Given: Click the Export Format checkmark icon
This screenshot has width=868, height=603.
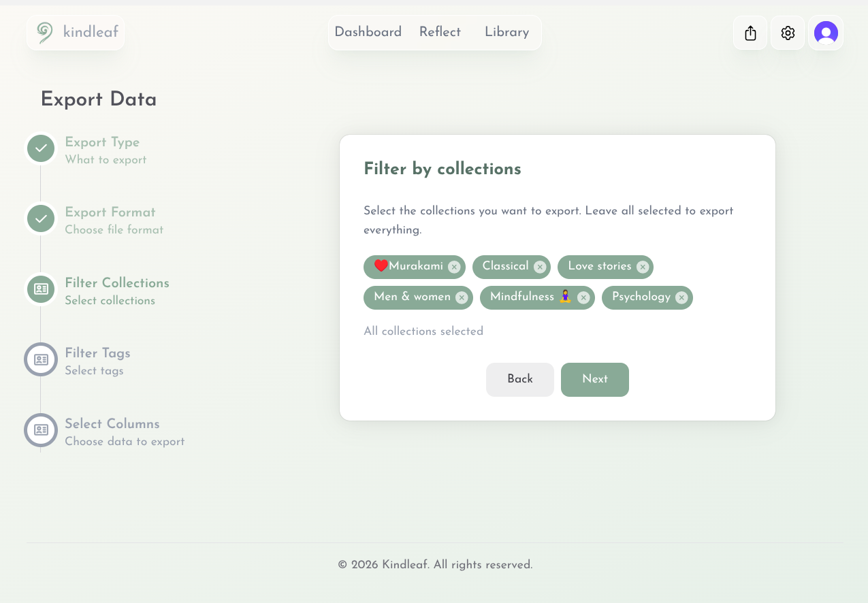Looking at the screenshot, I should [x=40, y=218].
